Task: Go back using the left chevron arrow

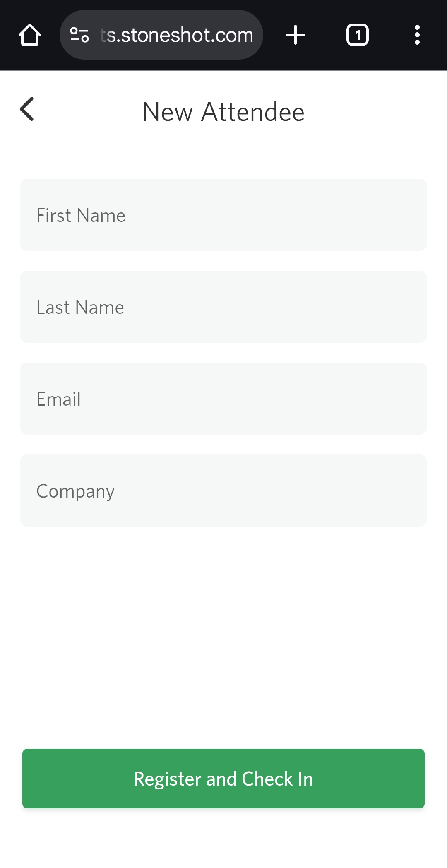Action: pos(27,109)
